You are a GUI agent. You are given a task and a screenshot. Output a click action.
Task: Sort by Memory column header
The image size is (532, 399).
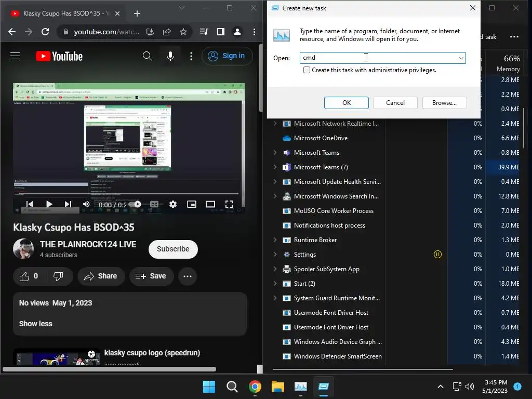click(x=508, y=63)
